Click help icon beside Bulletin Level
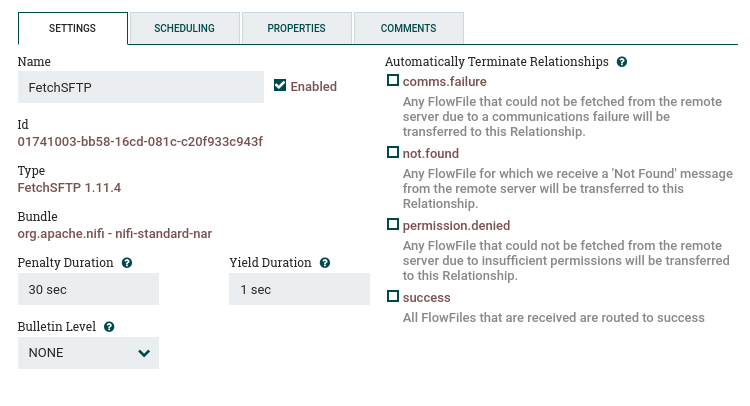Screen dimensions: 750x406 click(109, 327)
